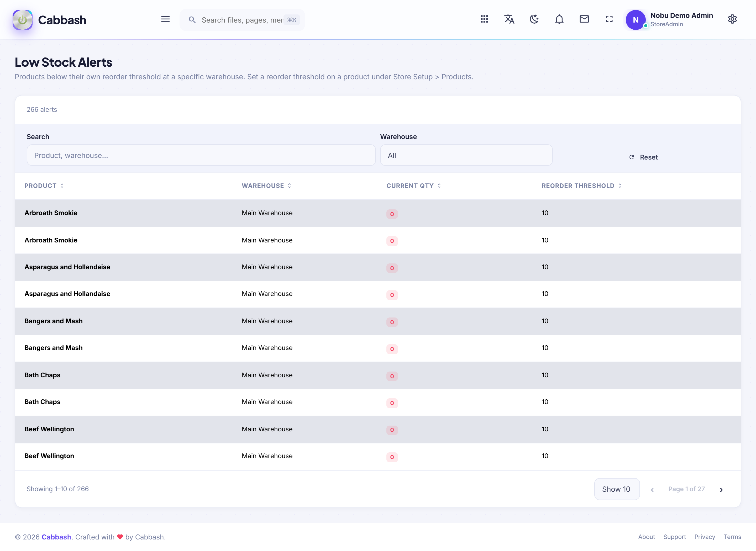Sort by Product column

click(x=44, y=186)
